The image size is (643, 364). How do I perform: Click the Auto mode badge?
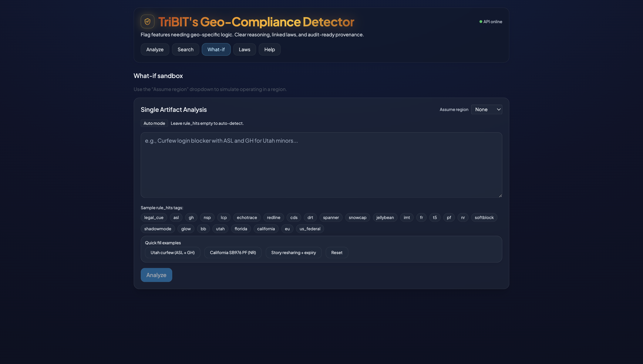(x=154, y=123)
